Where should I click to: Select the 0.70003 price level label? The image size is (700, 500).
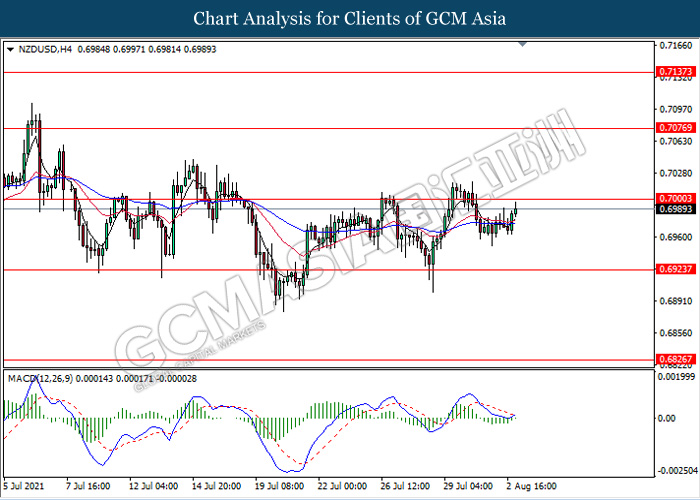click(x=676, y=199)
